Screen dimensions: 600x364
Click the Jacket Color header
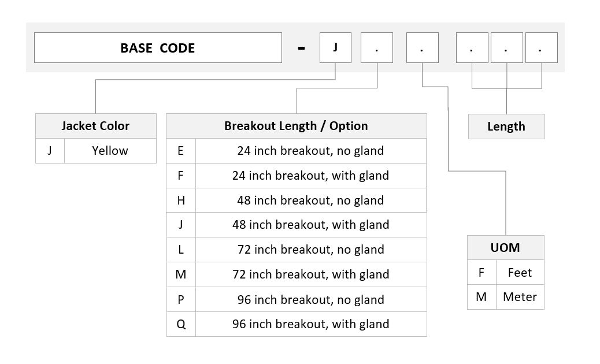[95, 126]
